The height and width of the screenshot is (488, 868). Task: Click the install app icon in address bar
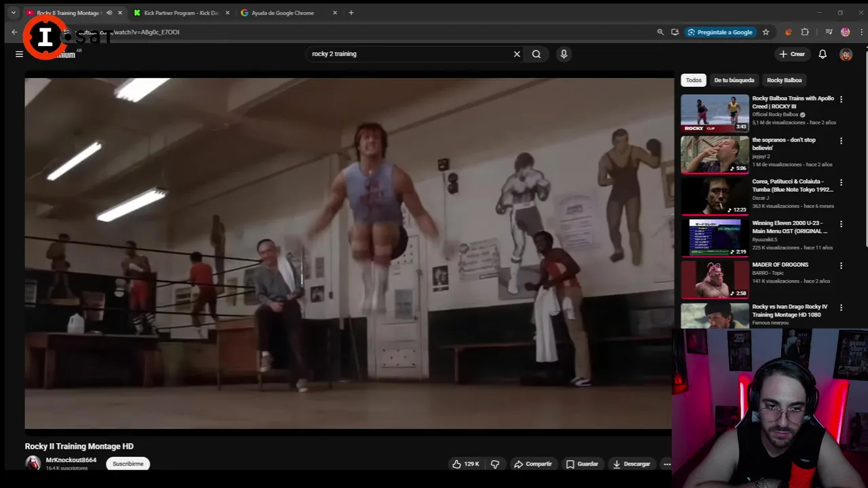(x=675, y=32)
